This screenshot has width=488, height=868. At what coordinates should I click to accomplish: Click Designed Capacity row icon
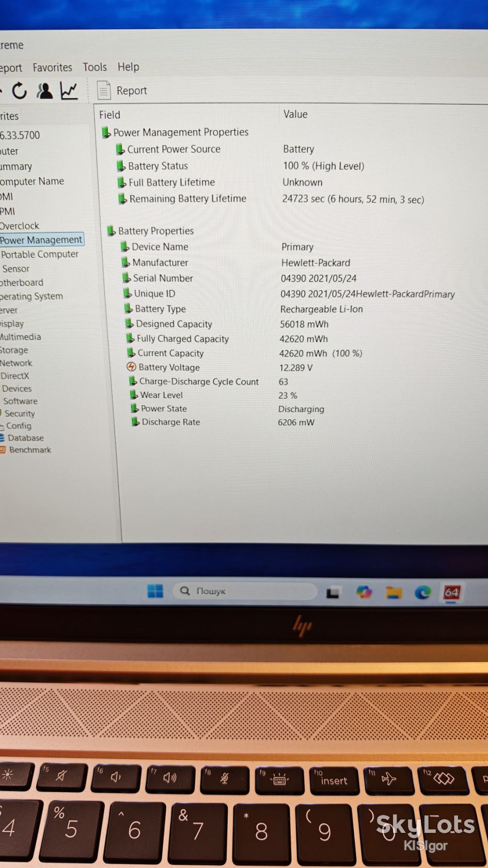[x=130, y=323]
